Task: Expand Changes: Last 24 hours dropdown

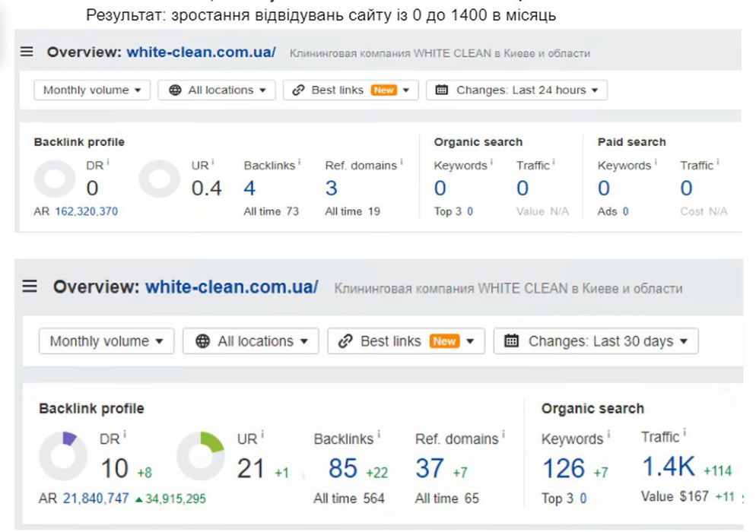Action: click(x=516, y=90)
